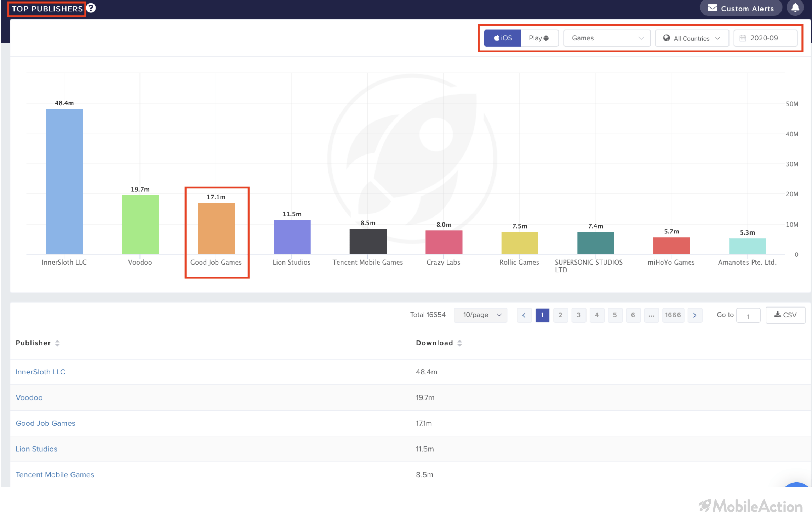Click the InnerSloth LLC blue bar
The image size is (812, 530).
click(64, 181)
